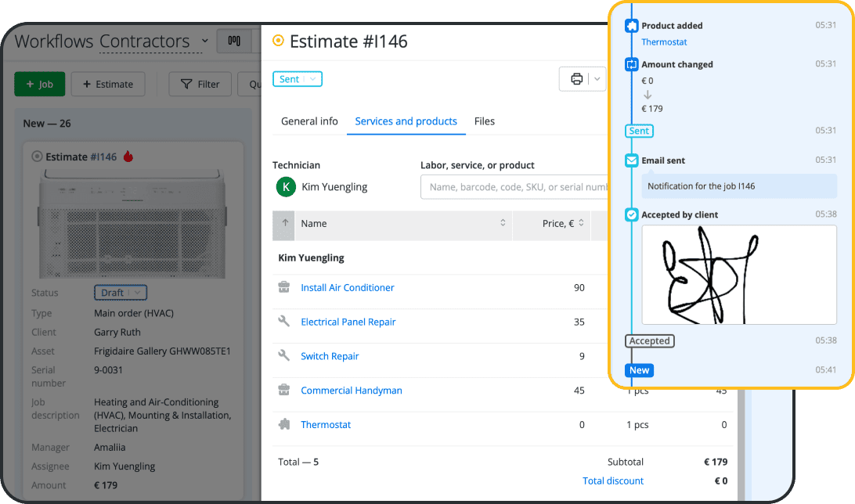This screenshot has height=504, width=855.
Task: Click the green + Job button
Action: click(x=39, y=84)
